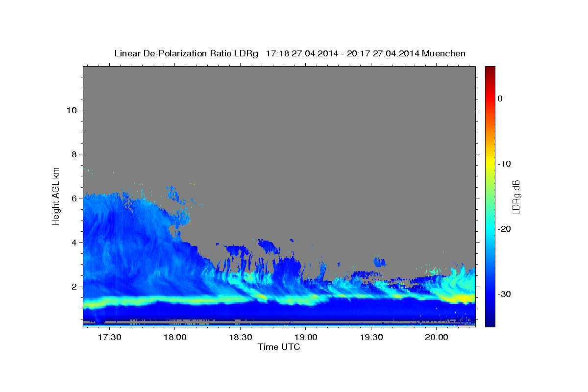Image resolution: width=588 pixels, height=392 pixels.
Task: Click the 18:00 time tick label
Action: [174, 338]
